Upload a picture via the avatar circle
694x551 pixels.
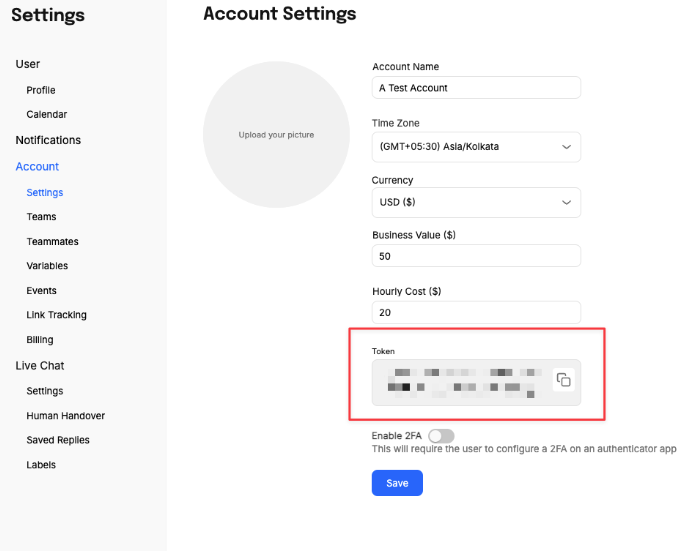click(276, 135)
